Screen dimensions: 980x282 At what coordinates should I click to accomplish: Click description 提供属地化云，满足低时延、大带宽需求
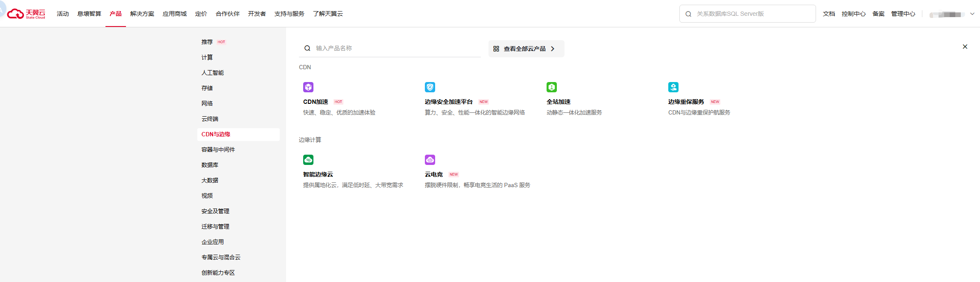point(353,185)
